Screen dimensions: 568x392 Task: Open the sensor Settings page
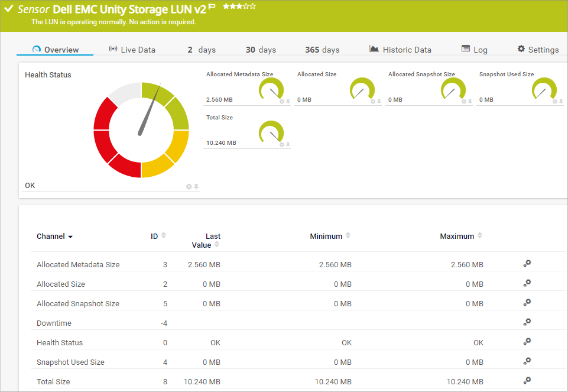pyautogui.click(x=538, y=50)
